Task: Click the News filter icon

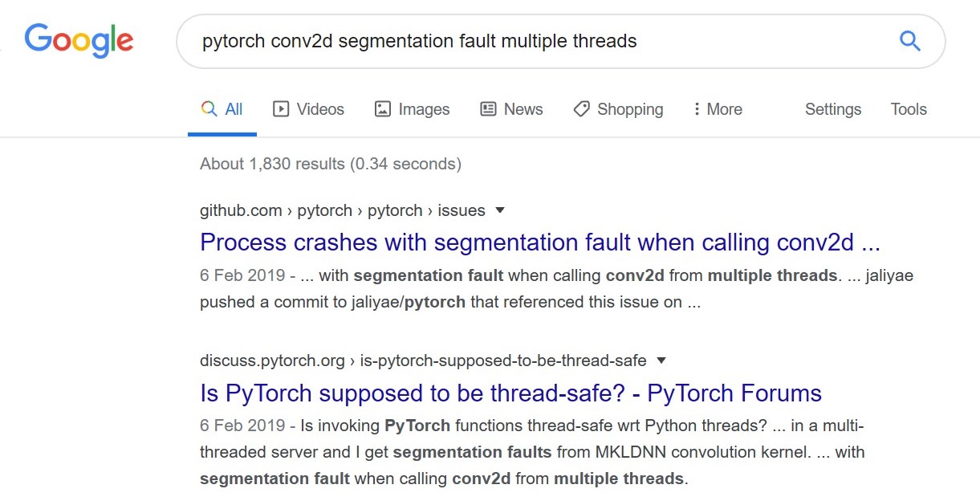Action: (x=488, y=108)
